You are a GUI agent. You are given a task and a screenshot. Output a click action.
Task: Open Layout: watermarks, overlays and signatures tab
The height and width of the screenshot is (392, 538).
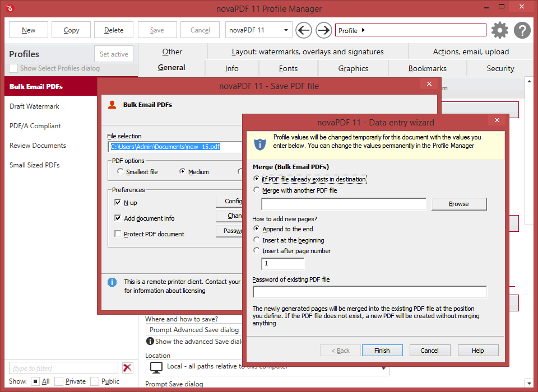click(x=308, y=52)
